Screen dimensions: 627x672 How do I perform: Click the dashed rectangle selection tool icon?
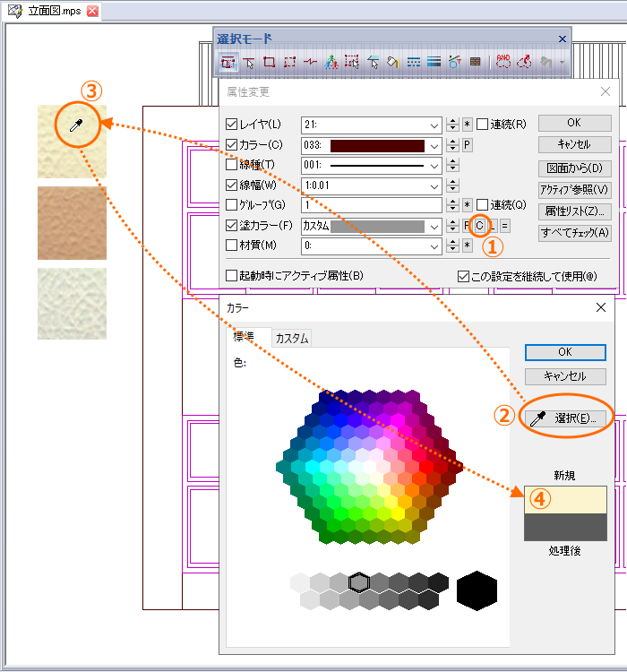click(289, 62)
